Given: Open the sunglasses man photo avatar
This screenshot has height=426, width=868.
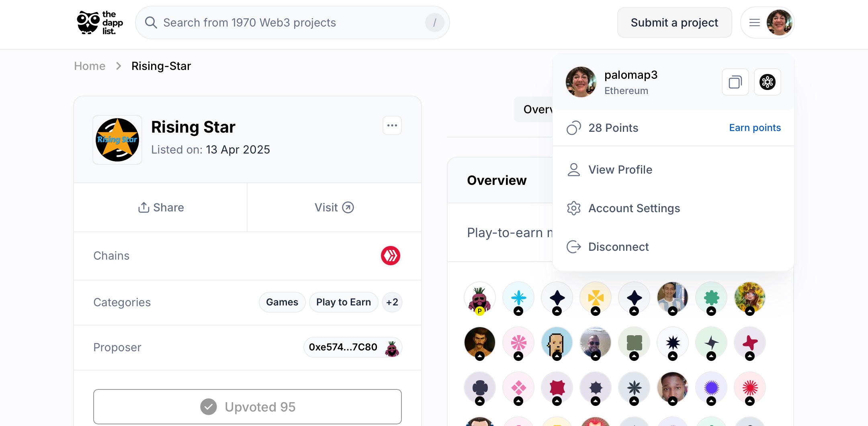Looking at the screenshot, I should (596, 343).
